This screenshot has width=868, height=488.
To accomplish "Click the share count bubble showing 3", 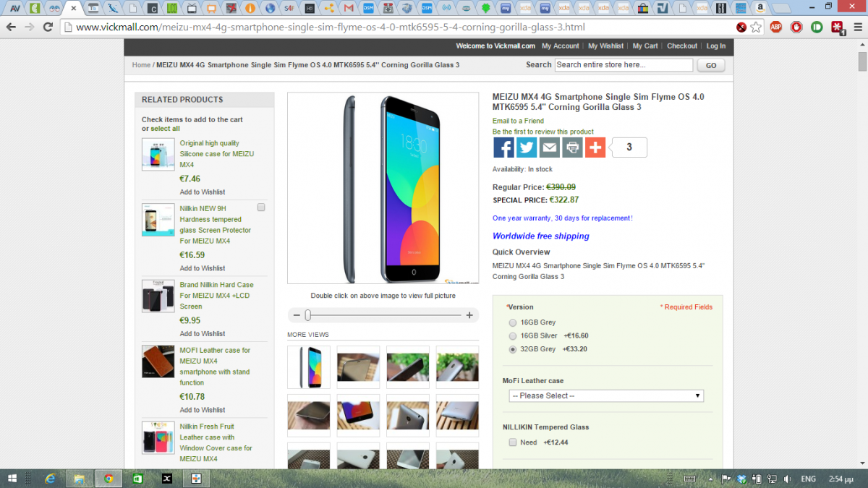I will point(629,147).
